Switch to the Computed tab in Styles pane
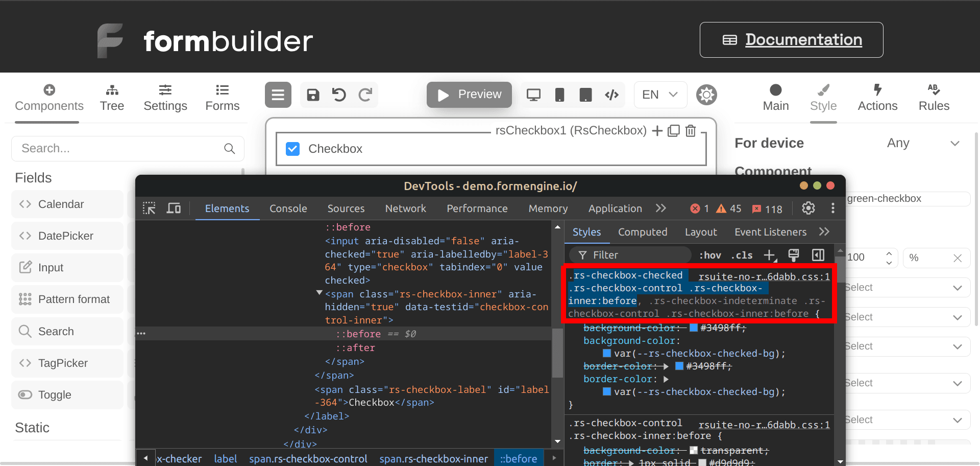Viewport: 980px width, 466px height. click(643, 231)
